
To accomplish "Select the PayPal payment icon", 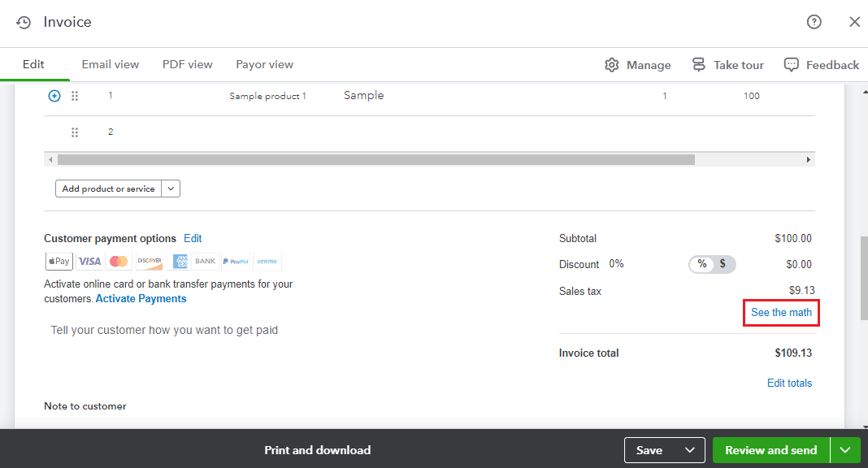I will click(x=235, y=261).
